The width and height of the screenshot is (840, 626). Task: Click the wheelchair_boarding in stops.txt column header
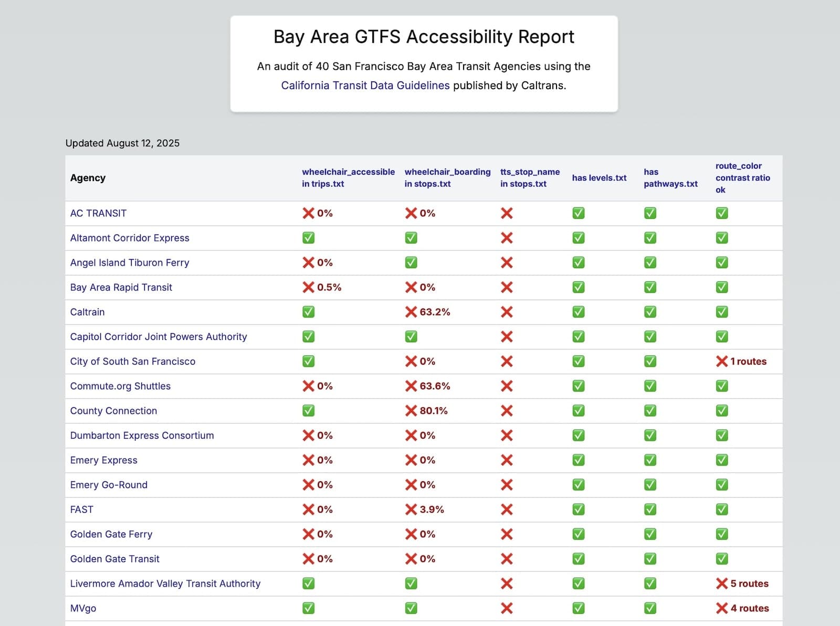(447, 178)
